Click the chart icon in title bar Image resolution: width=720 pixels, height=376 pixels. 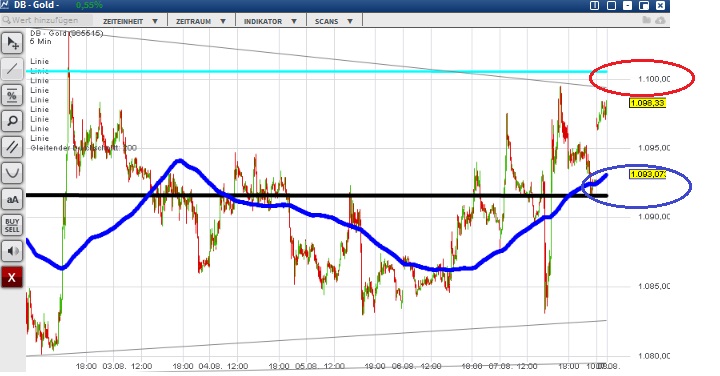point(5,5)
